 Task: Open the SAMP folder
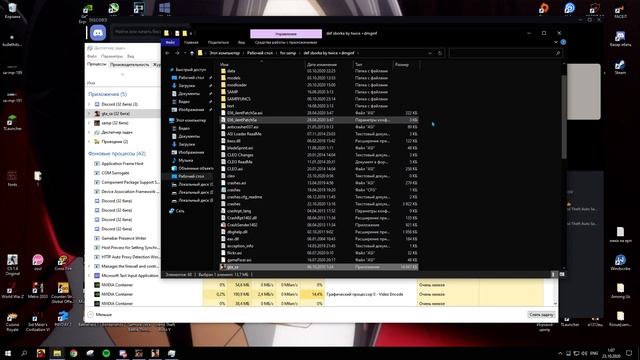tap(232, 92)
